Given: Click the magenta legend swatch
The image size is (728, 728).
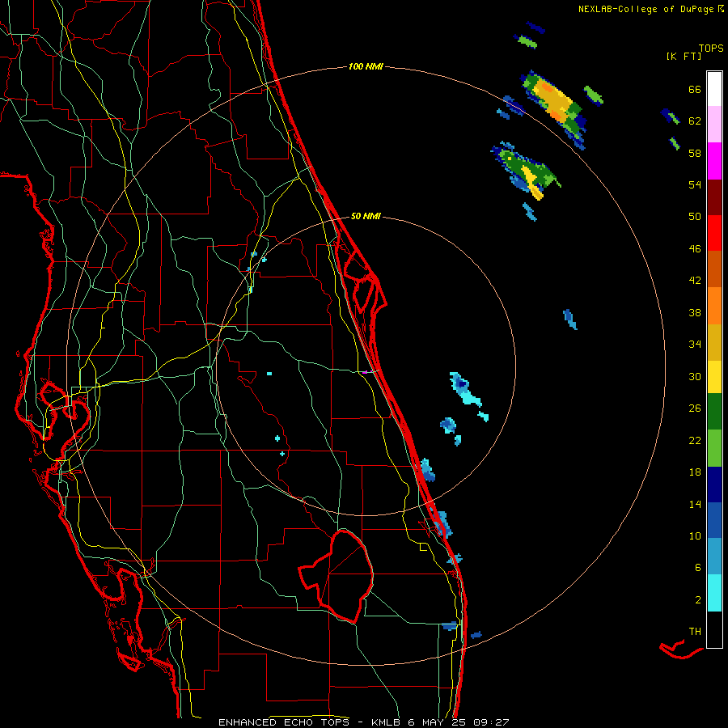Looking at the screenshot, I should [714, 161].
